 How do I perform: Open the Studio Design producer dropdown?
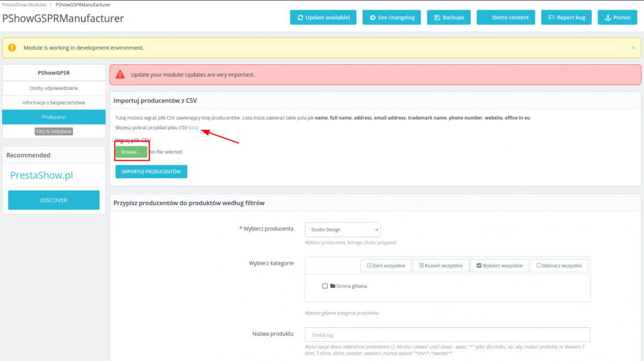click(342, 230)
